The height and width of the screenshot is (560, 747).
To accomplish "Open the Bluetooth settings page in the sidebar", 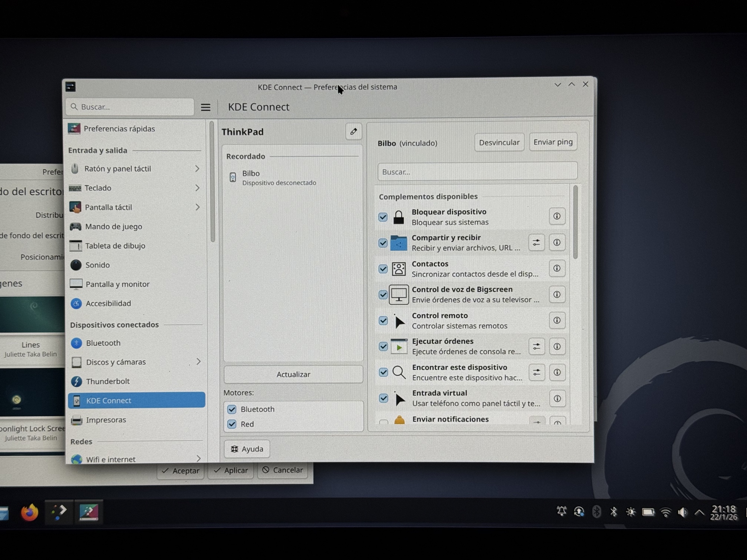I will 103,343.
